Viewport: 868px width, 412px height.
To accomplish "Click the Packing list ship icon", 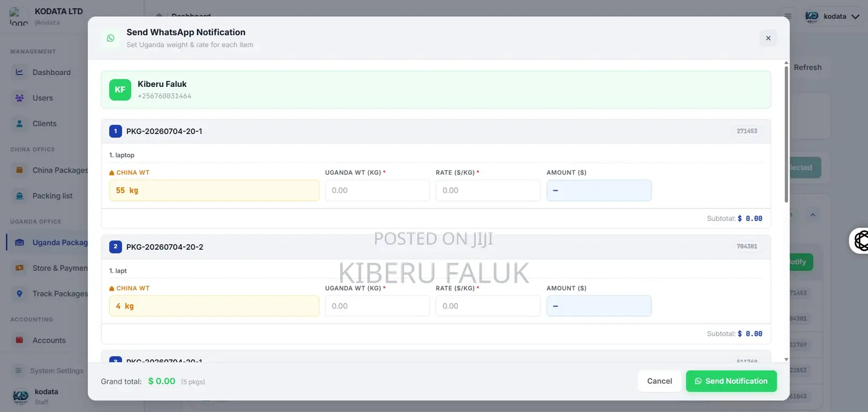I will point(20,196).
